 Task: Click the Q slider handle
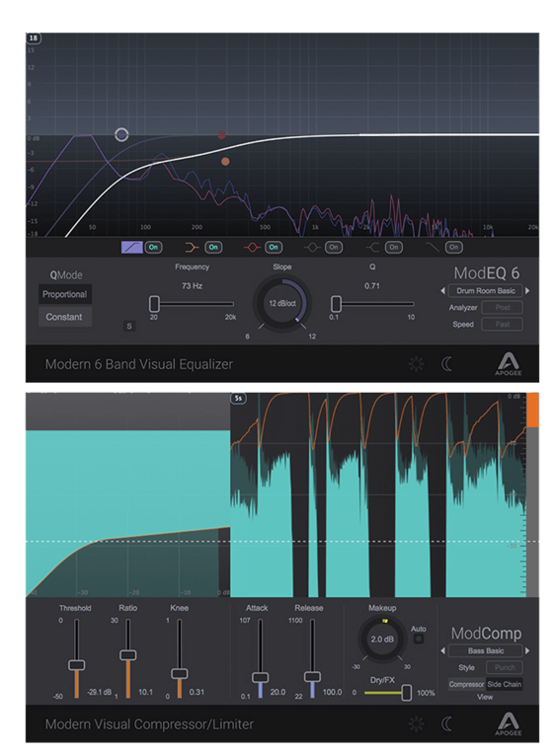coord(336,304)
